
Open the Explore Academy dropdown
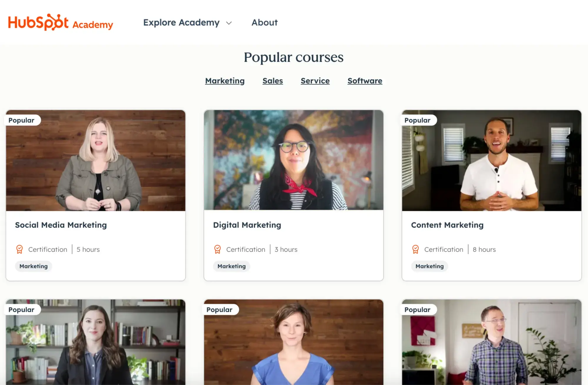click(181, 22)
